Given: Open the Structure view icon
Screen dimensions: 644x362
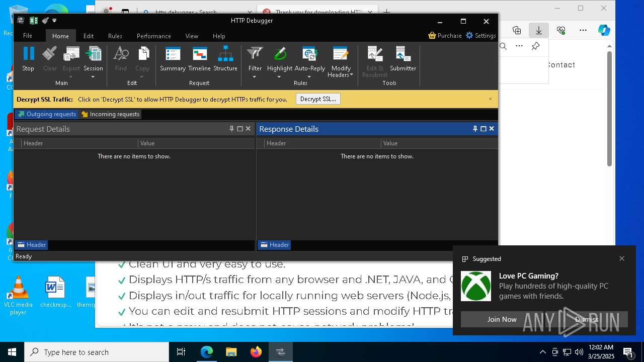Looking at the screenshot, I should click(x=225, y=54).
